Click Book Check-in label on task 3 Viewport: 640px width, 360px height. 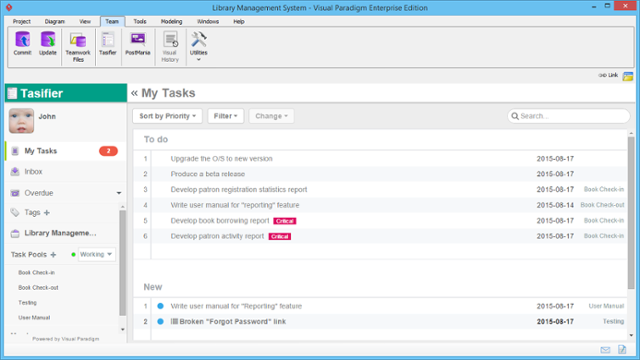tap(604, 189)
